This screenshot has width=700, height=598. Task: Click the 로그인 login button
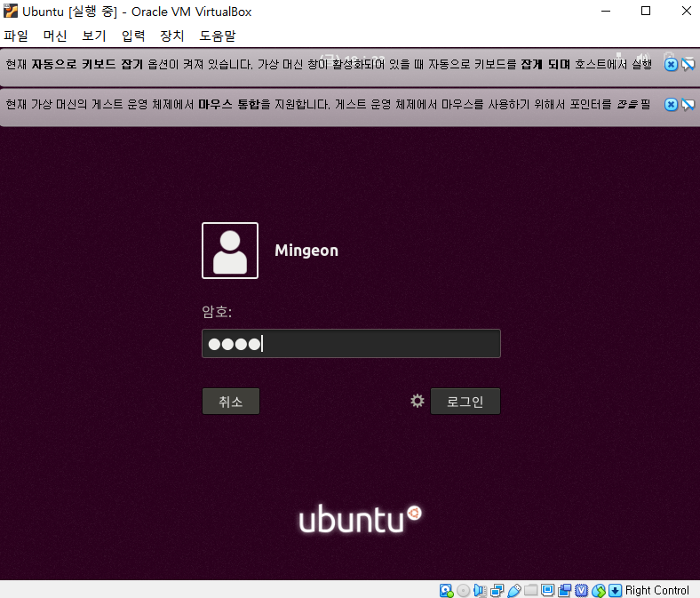tap(465, 401)
